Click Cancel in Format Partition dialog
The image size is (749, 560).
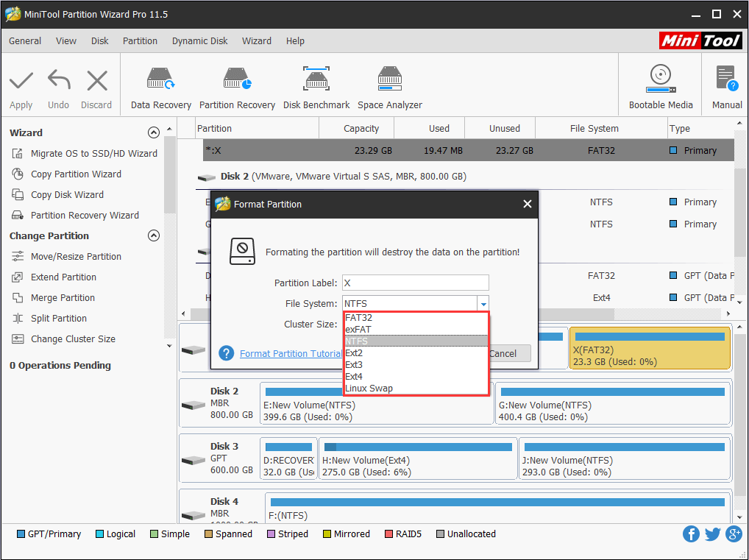[508, 353]
